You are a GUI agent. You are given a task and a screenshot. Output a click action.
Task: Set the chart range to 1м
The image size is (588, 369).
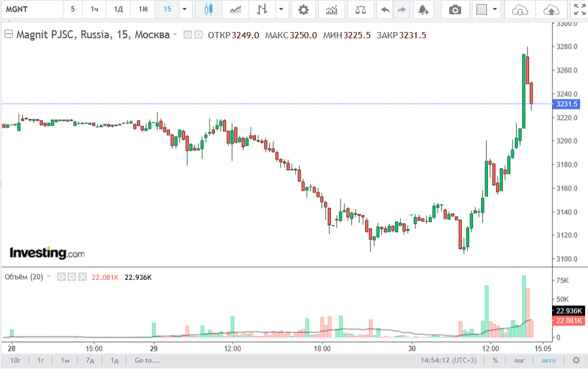point(65,360)
